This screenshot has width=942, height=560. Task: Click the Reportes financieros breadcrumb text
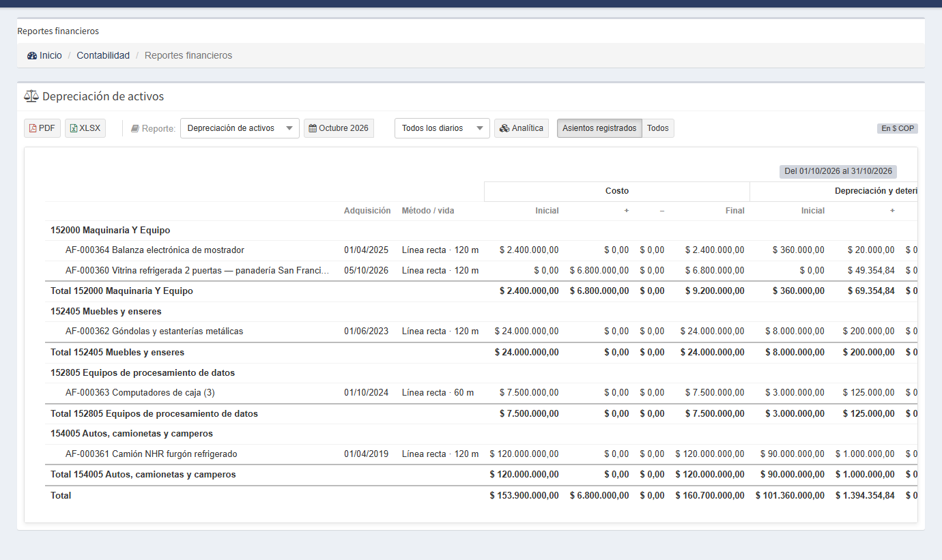tap(188, 55)
